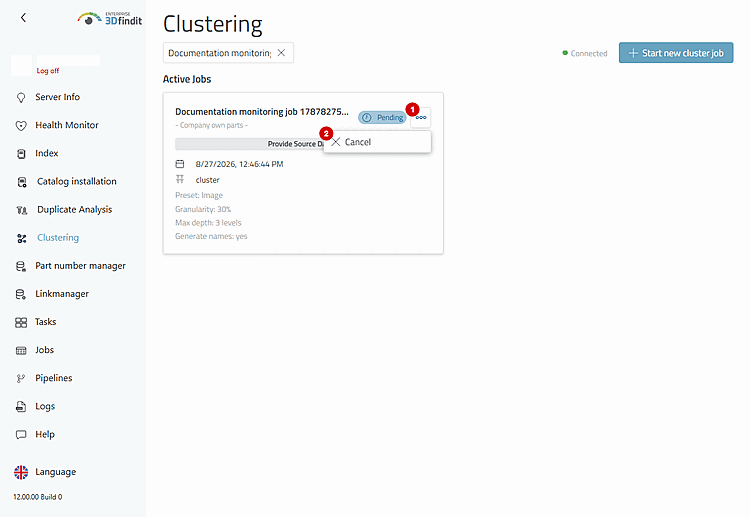Open the Logs section
Screen dimensions: 750x517
(45, 407)
